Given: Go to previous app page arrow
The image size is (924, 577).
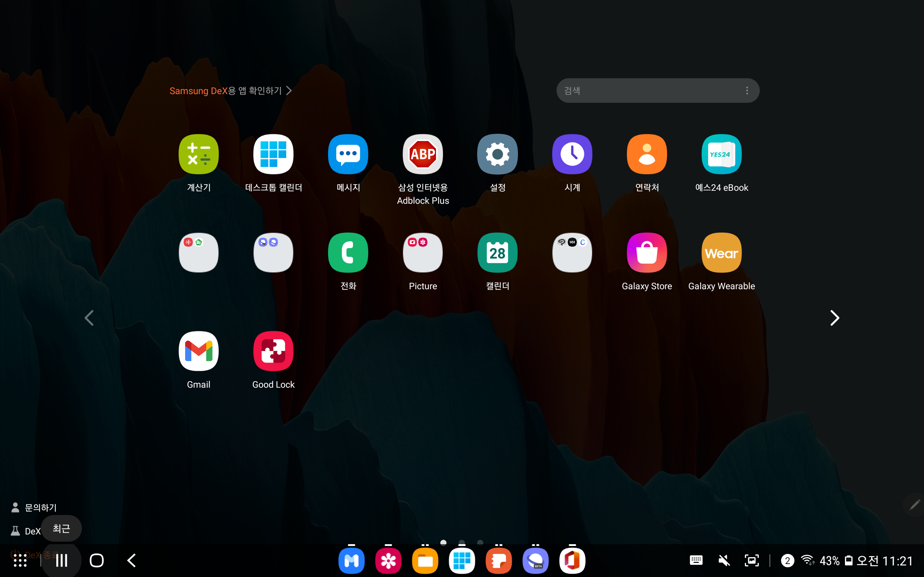Looking at the screenshot, I should pyautogui.click(x=89, y=317).
